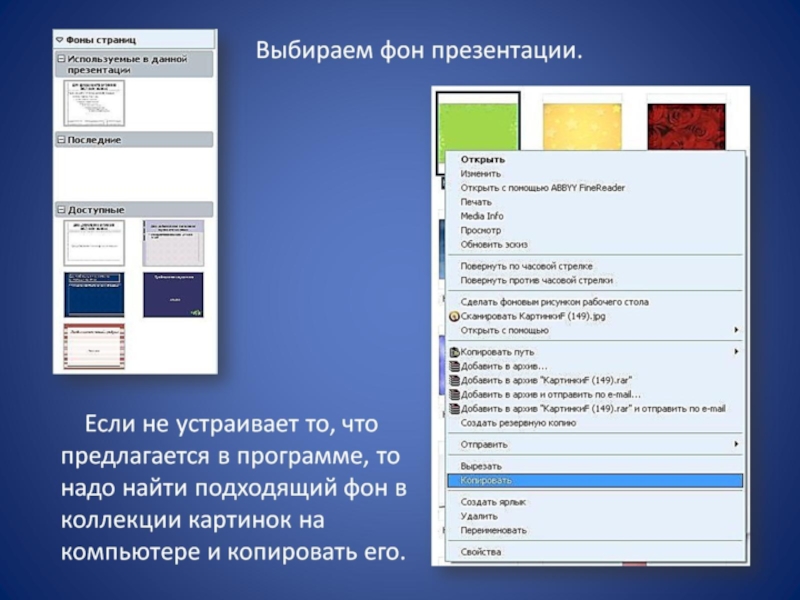Select dark blue slide master with outlined title
Image resolution: width=800 pixels, height=600 pixels.
94,294
